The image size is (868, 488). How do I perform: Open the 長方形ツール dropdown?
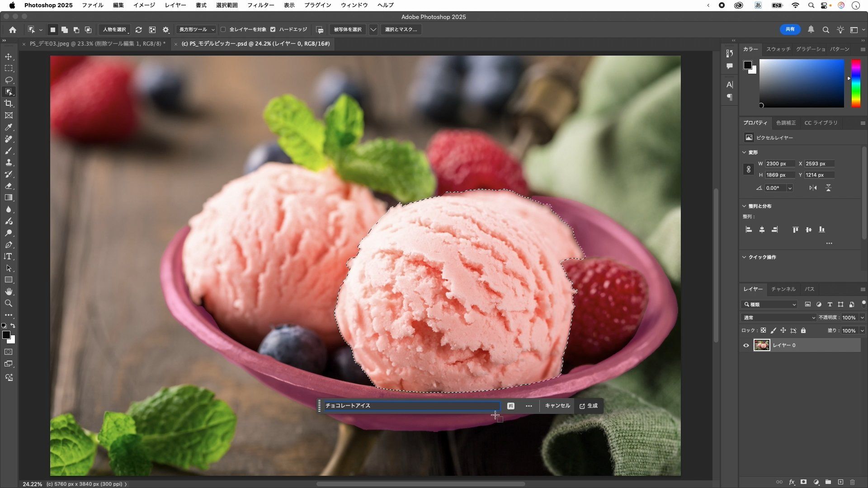pyautogui.click(x=197, y=30)
